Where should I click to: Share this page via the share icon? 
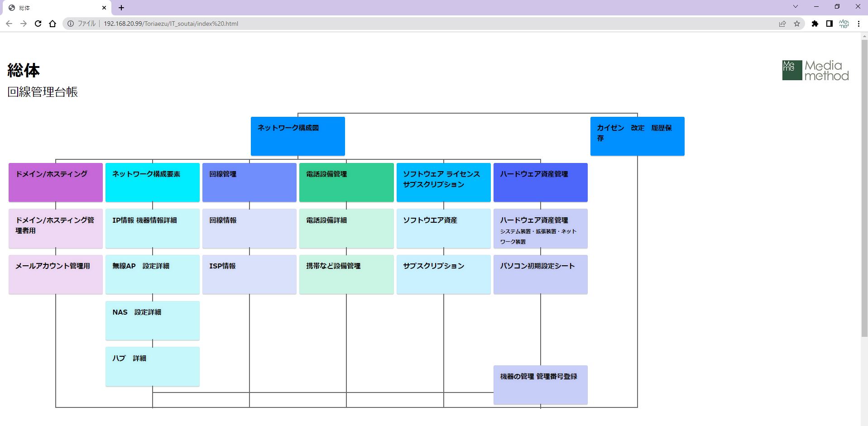[782, 24]
